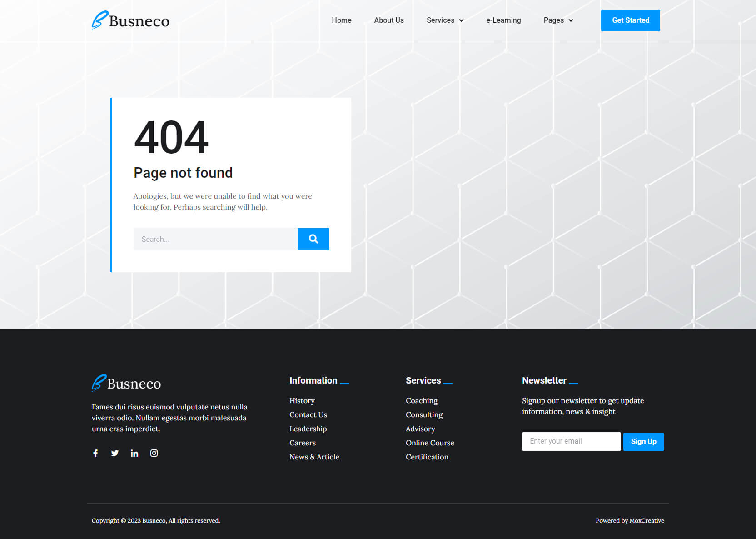Viewport: 756px width, 539px height.
Task: Expand the Pages dropdown menu
Action: [558, 20]
